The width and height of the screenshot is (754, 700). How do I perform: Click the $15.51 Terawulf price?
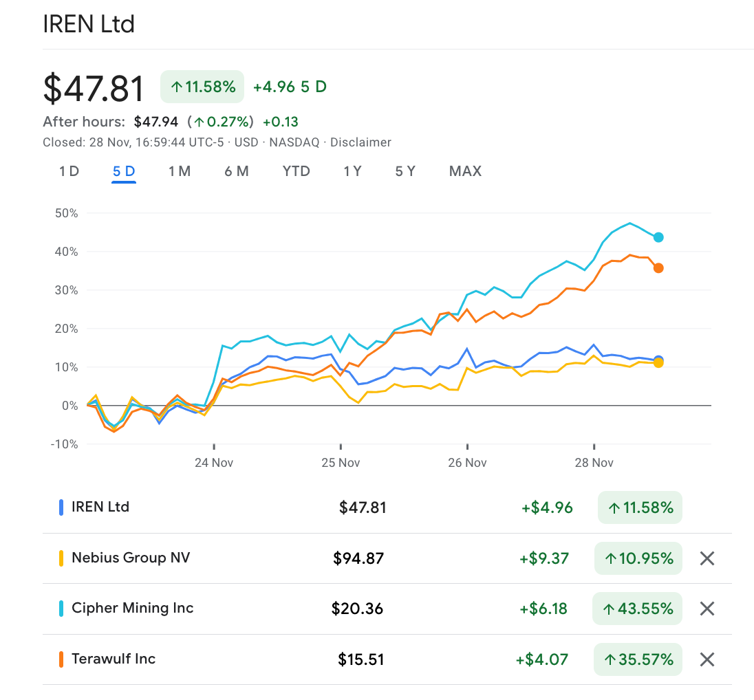point(361,659)
